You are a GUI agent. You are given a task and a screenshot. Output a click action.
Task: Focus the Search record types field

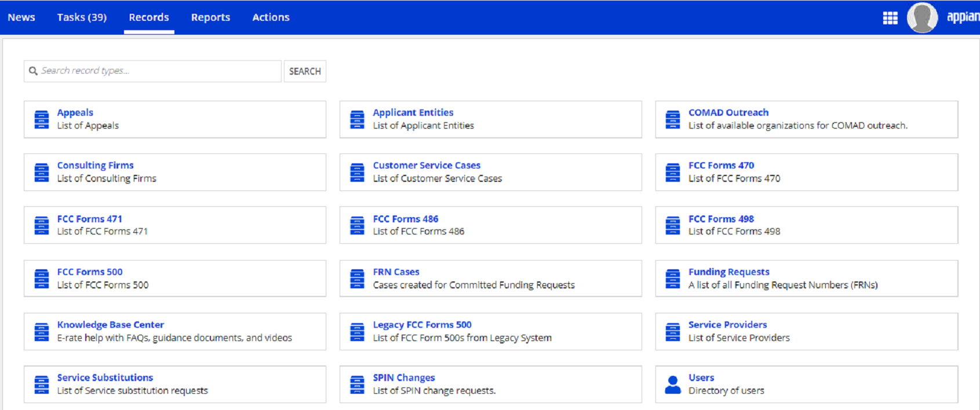[158, 71]
